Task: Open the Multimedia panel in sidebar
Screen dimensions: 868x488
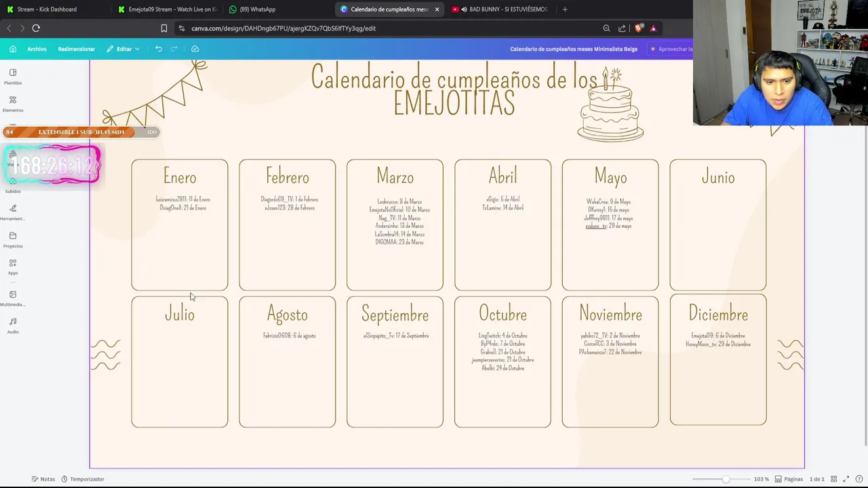Action: pyautogui.click(x=13, y=298)
